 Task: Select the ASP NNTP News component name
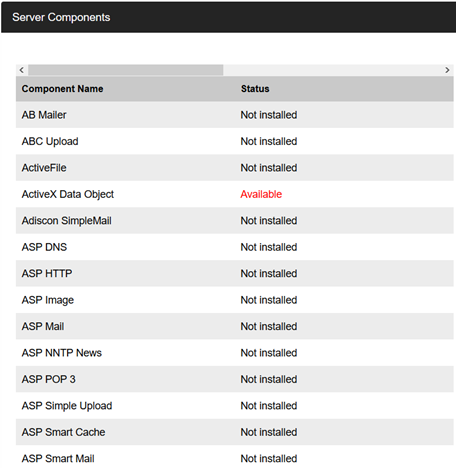coord(62,353)
